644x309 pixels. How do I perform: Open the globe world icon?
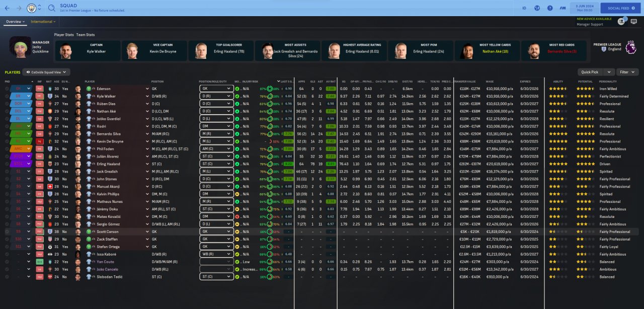537,8
